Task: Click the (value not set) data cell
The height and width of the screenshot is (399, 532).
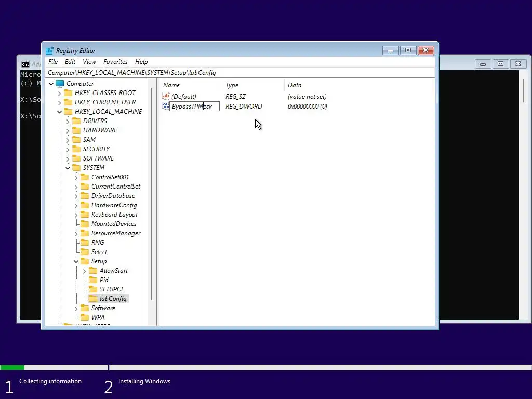Action: (307, 96)
